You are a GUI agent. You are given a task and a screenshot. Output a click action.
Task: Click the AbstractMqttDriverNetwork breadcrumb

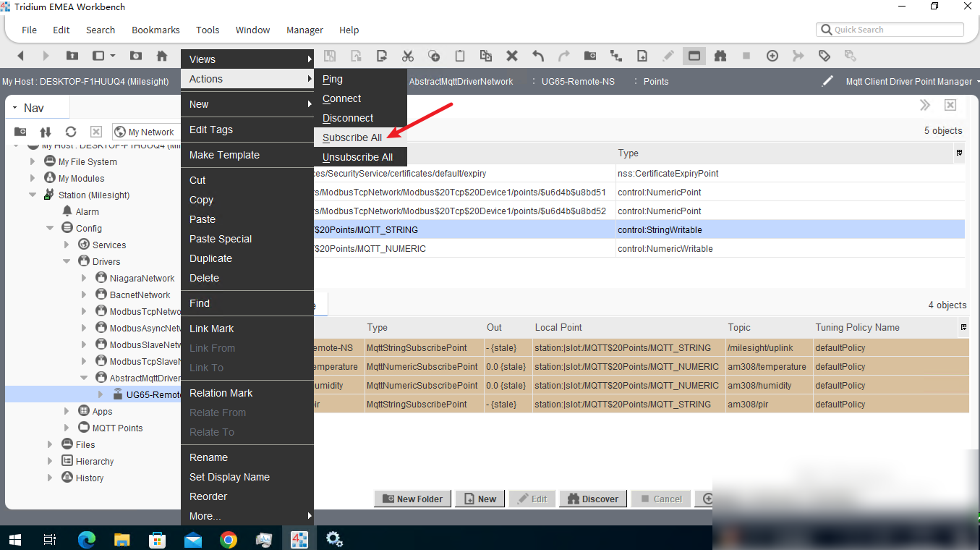click(x=461, y=82)
